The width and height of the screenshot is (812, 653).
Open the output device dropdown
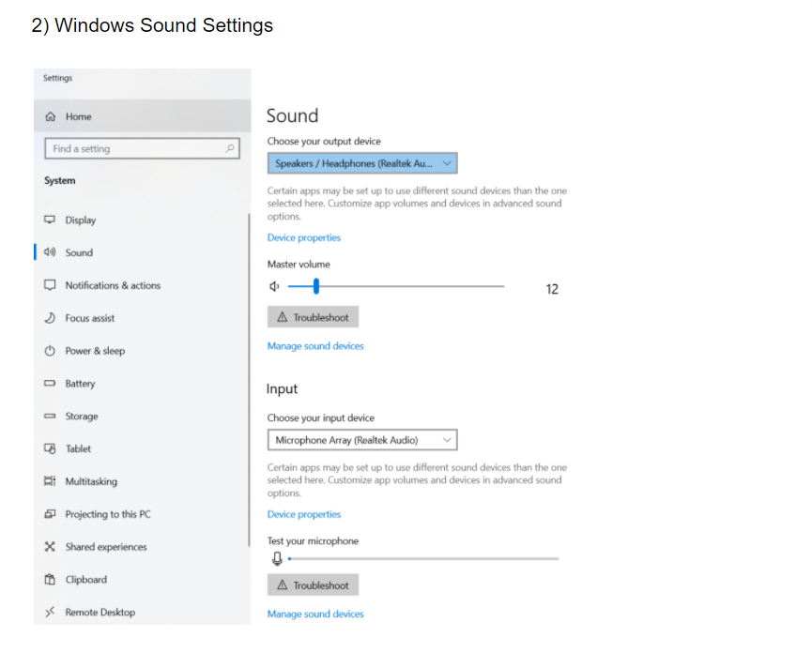pos(362,163)
